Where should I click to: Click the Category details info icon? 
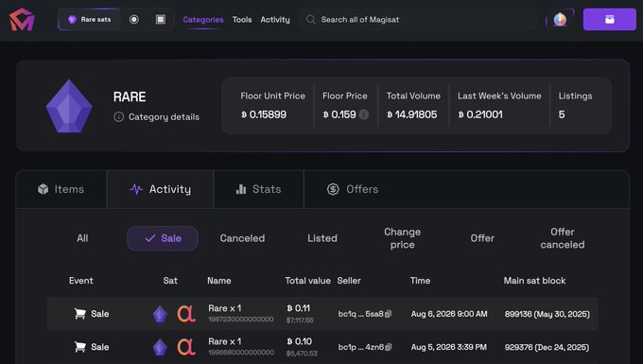pos(118,117)
